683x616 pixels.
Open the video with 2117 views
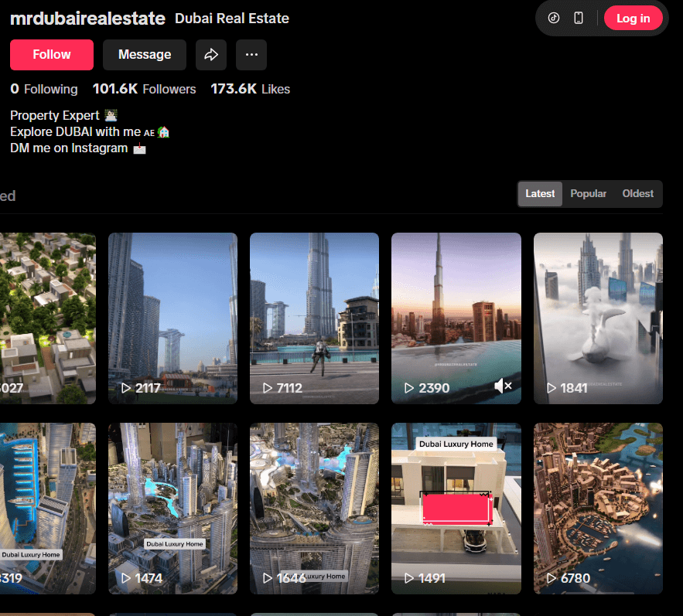173,318
